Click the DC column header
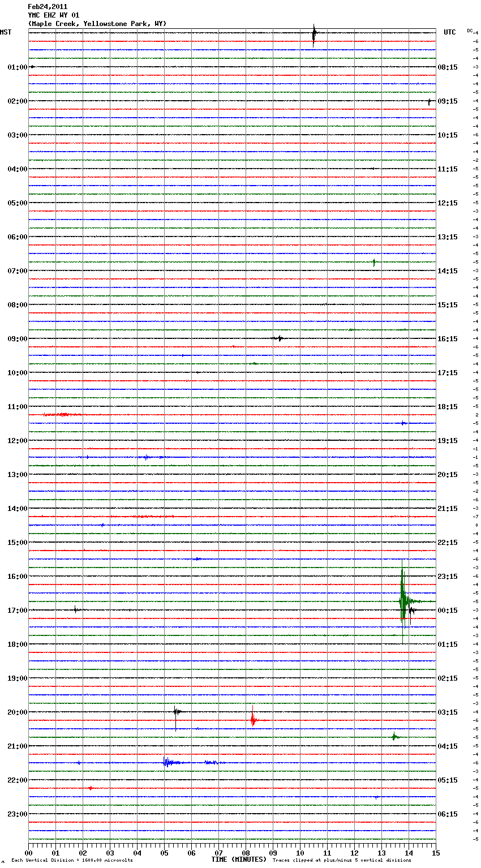481x868 pixels. click(470, 31)
